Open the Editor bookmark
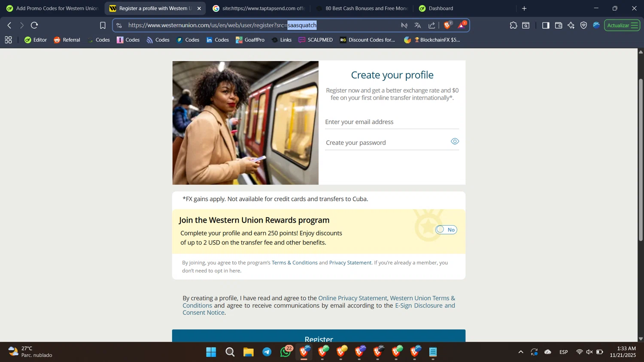 pos(36,40)
